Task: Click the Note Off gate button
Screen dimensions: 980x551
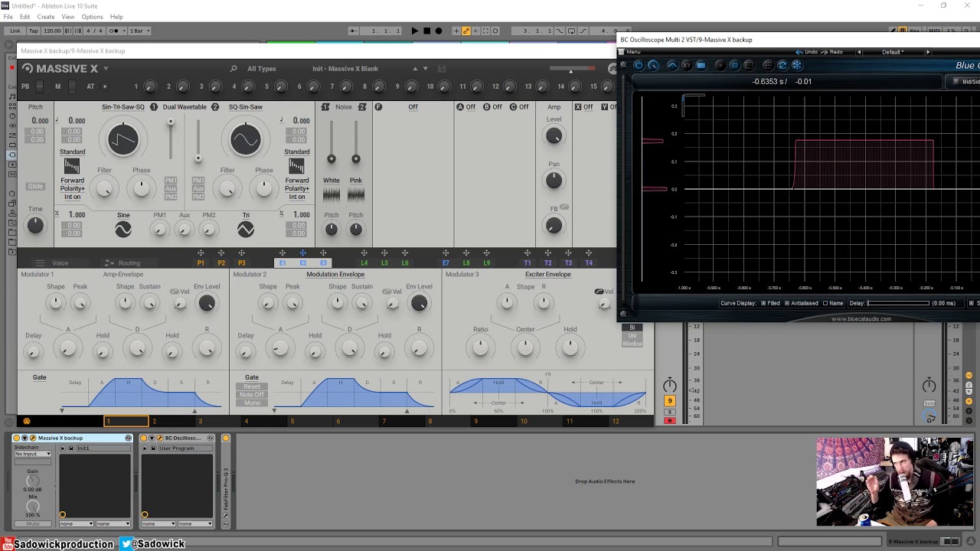Action: (252, 395)
